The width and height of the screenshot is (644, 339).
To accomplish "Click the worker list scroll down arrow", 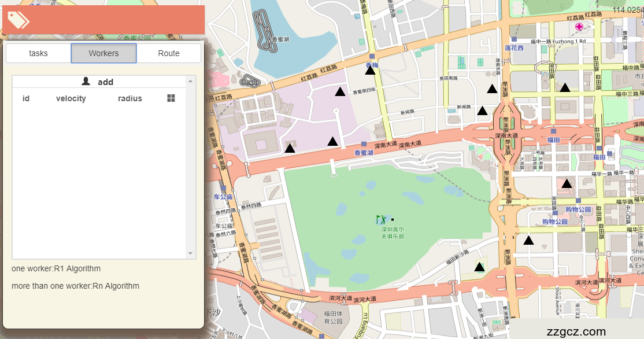I will tap(190, 253).
